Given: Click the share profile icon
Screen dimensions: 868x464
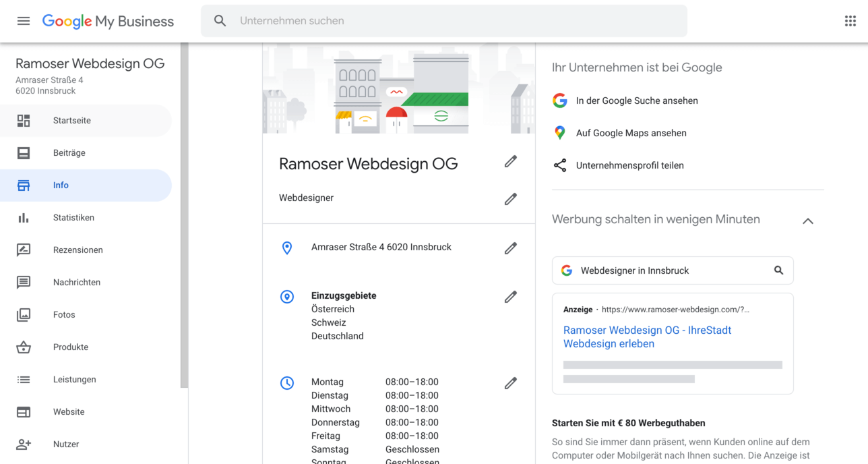Looking at the screenshot, I should coord(560,165).
